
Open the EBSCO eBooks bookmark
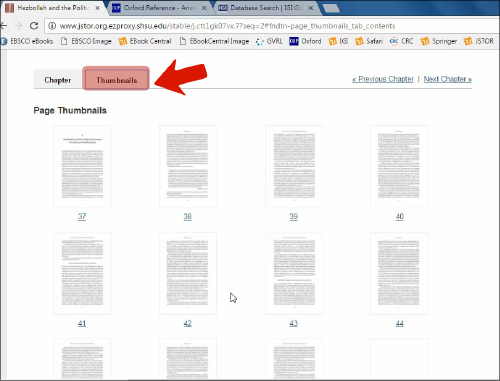(27, 41)
